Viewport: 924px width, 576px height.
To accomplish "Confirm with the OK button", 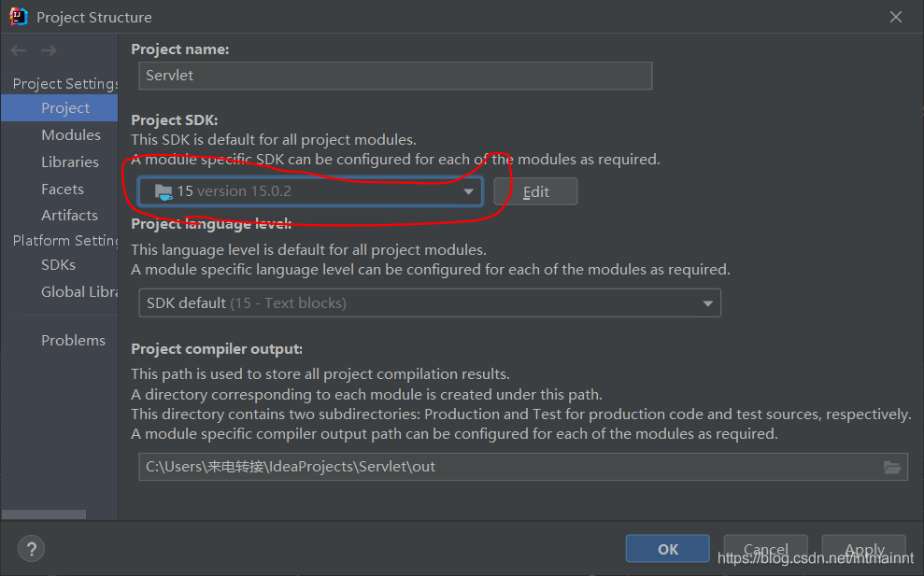I will 668,549.
